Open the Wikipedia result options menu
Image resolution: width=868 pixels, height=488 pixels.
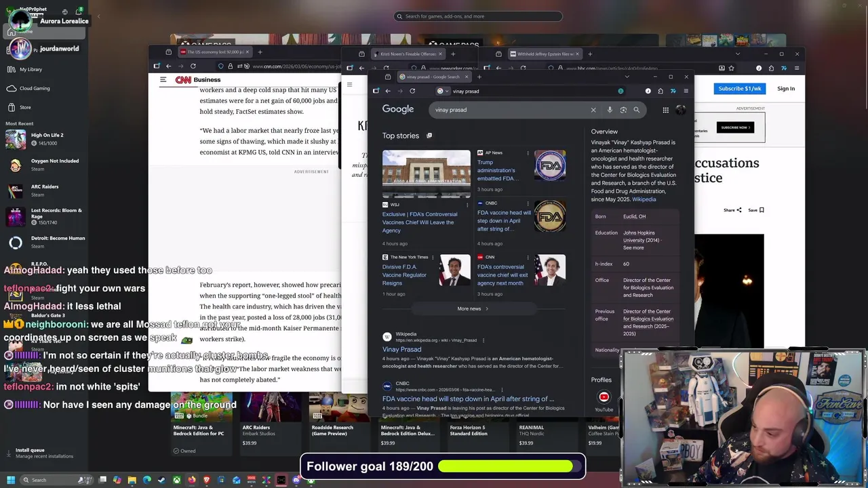click(484, 340)
